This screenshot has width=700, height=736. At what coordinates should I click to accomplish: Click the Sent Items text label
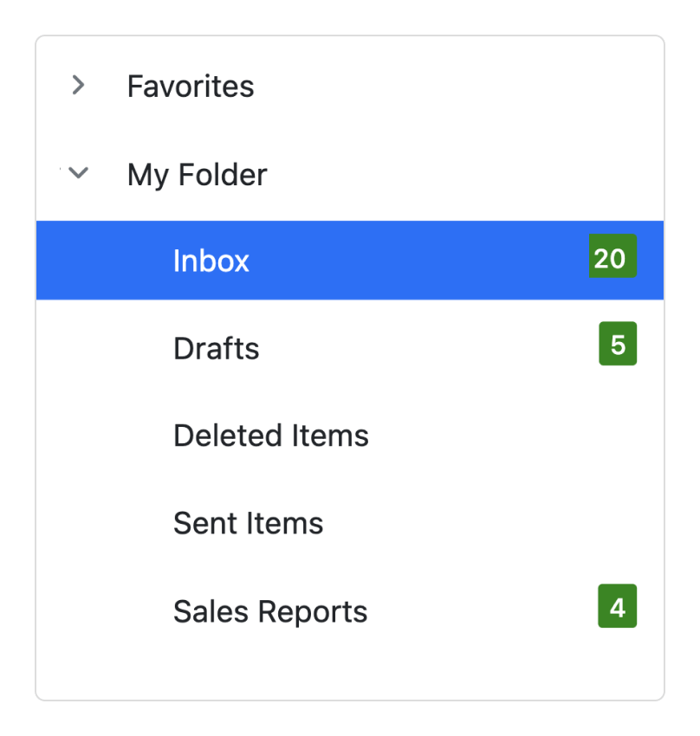pyautogui.click(x=248, y=523)
